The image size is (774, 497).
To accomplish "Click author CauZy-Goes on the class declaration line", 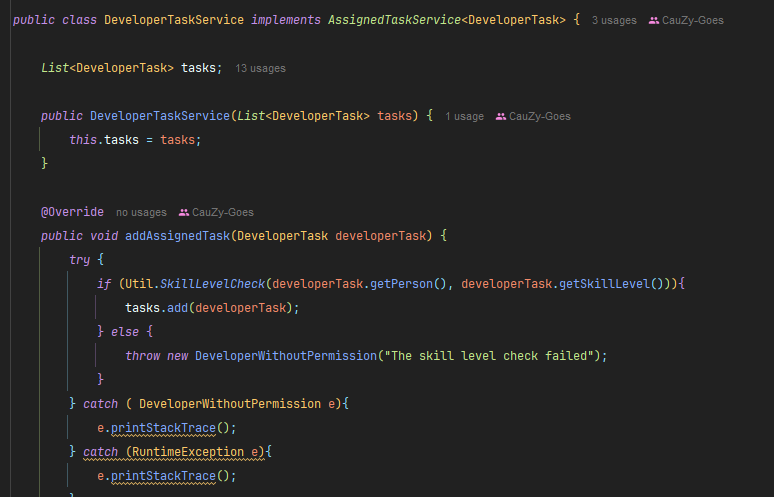I will pyautogui.click(x=693, y=21).
